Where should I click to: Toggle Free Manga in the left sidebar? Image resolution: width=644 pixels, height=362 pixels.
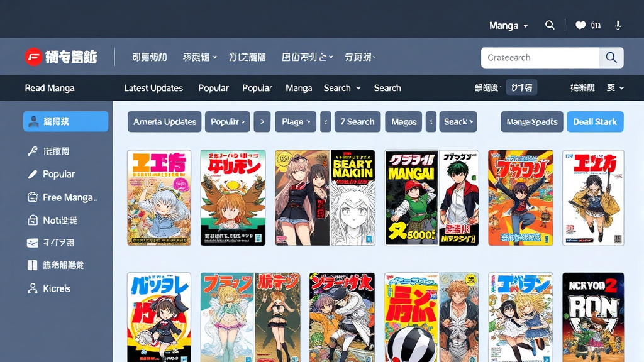click(65, 197)
